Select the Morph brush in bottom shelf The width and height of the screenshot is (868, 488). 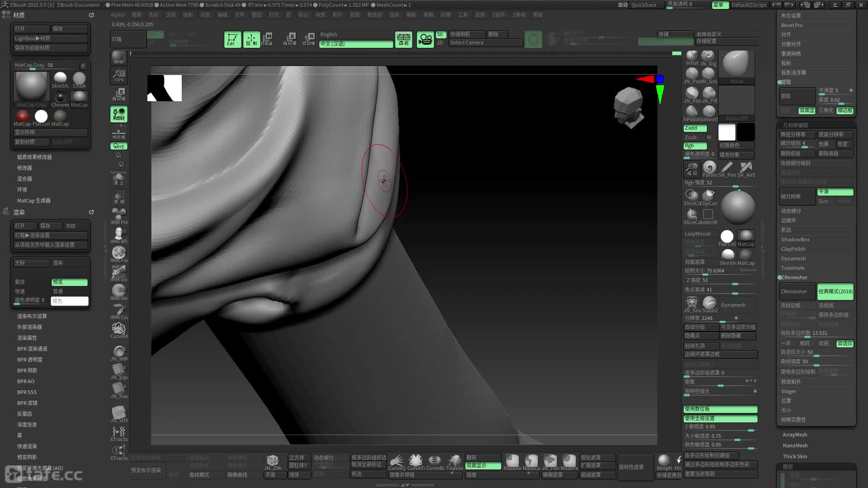664,462
